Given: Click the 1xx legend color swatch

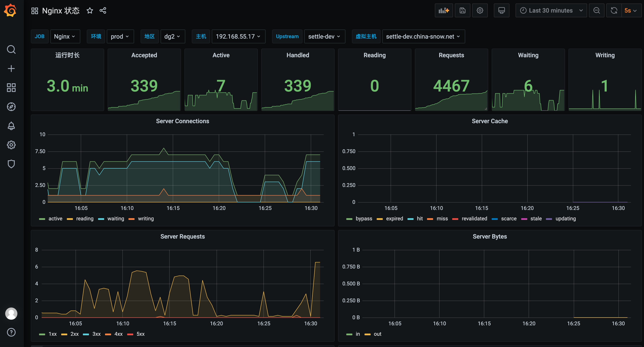Looking at the screenshot, I should click(x=42, y=334).
